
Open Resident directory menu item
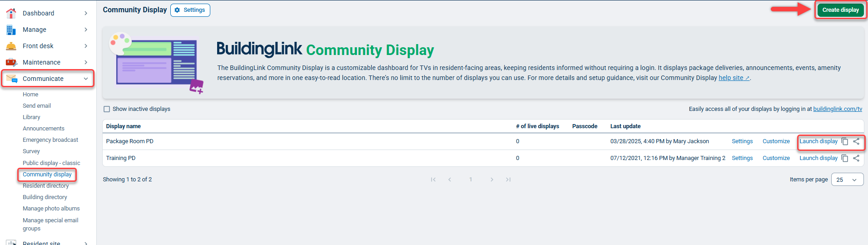click(46, 186)
